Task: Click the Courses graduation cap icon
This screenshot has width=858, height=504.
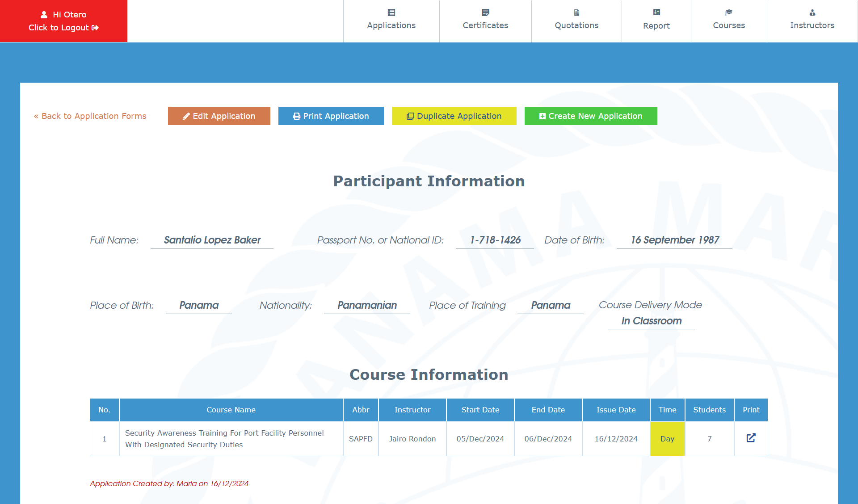Action: 729,13
